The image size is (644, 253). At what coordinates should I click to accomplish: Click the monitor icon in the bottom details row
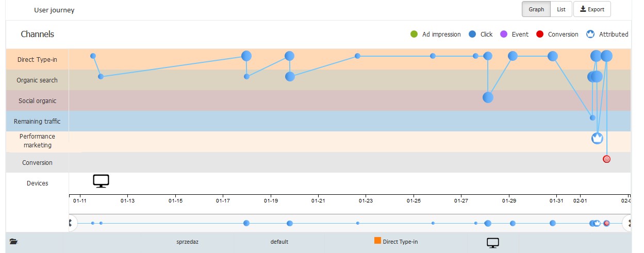pos(493,242)
